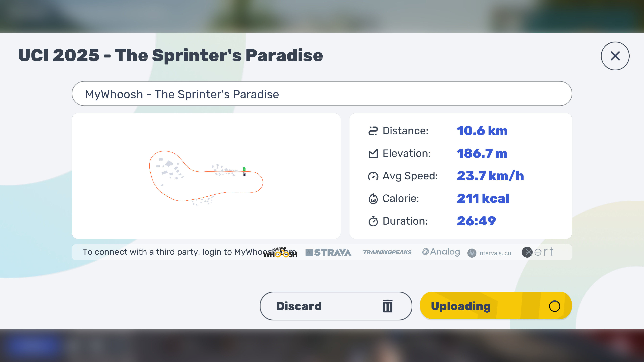
Task: Click the green start marker on map
Action: click(x=244, y=169)
